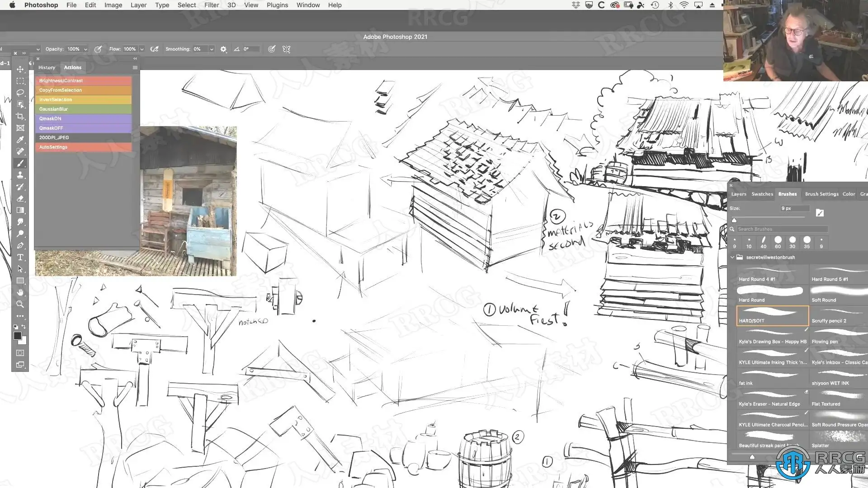Image resolution: width=868 pixels, height=488 pixels.
Task: Click the foreground color swatch
Action: point(17,336)
